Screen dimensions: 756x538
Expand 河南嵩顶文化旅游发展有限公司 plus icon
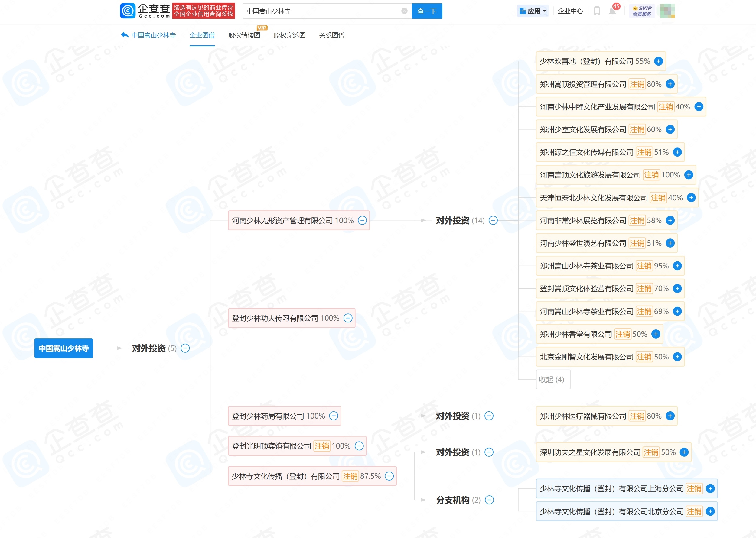point(688,175)
